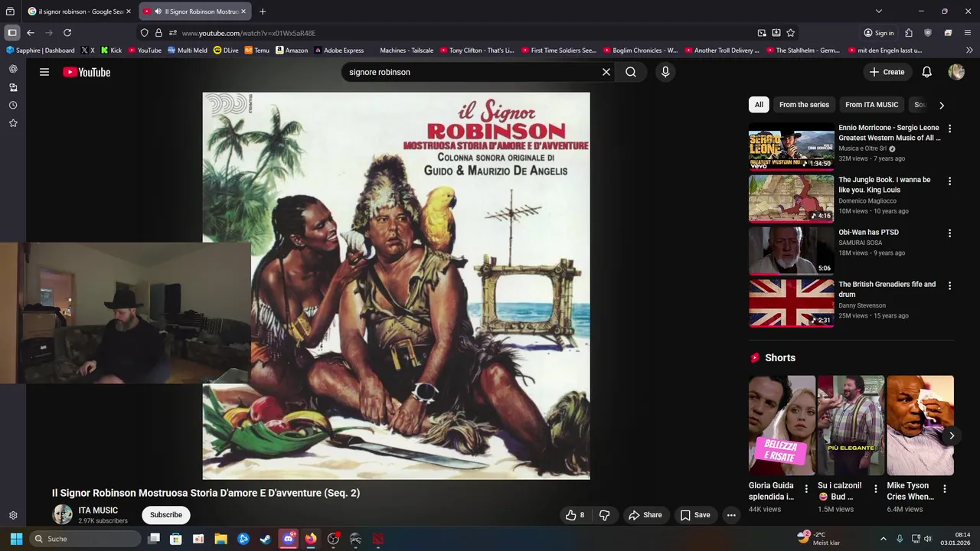Open the Windows Start menu
Viewport: 980px width, 551px height.
click(16, 539)
